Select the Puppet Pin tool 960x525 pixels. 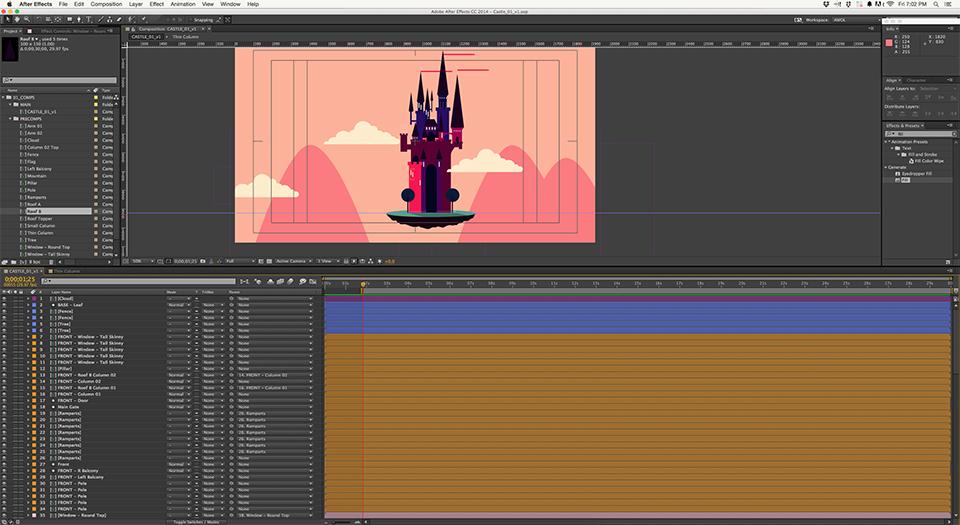pyautogui.click(x=144, y=20)
